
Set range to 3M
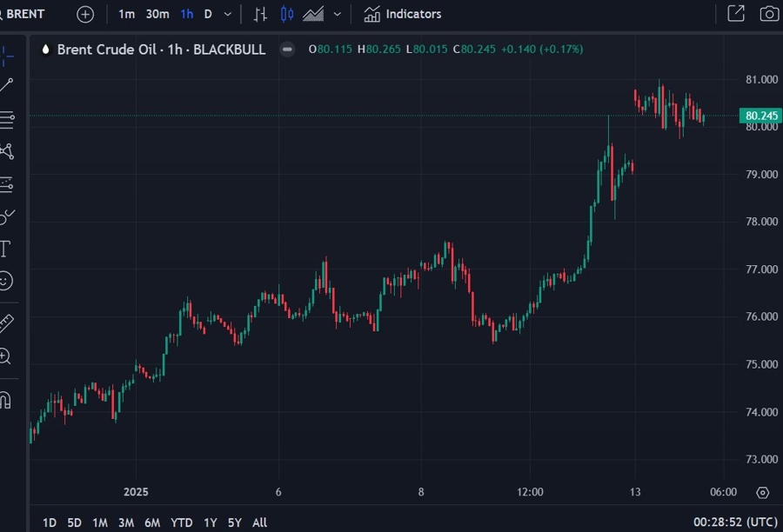pyautogui.click(x=126, y=522)
